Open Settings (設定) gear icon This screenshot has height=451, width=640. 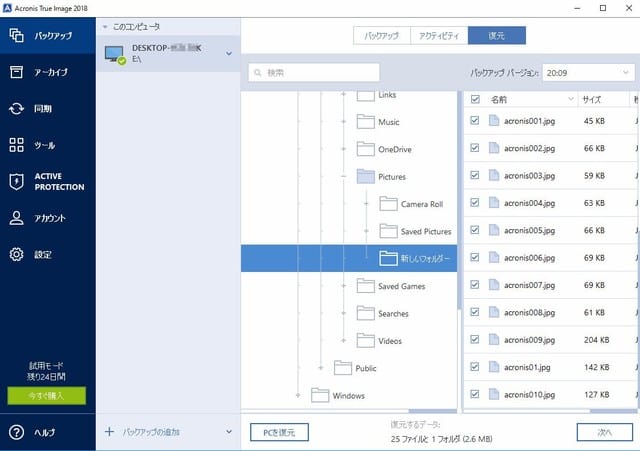(x=16, y=254)
